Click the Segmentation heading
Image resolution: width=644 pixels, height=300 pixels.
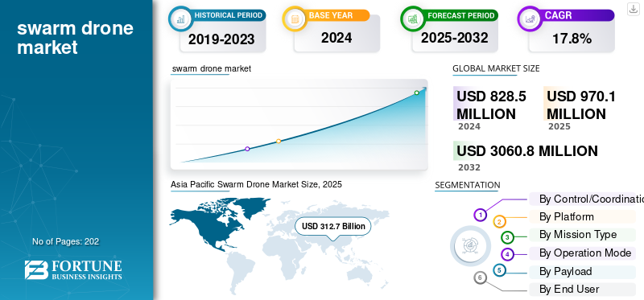[x=468, y=185]
